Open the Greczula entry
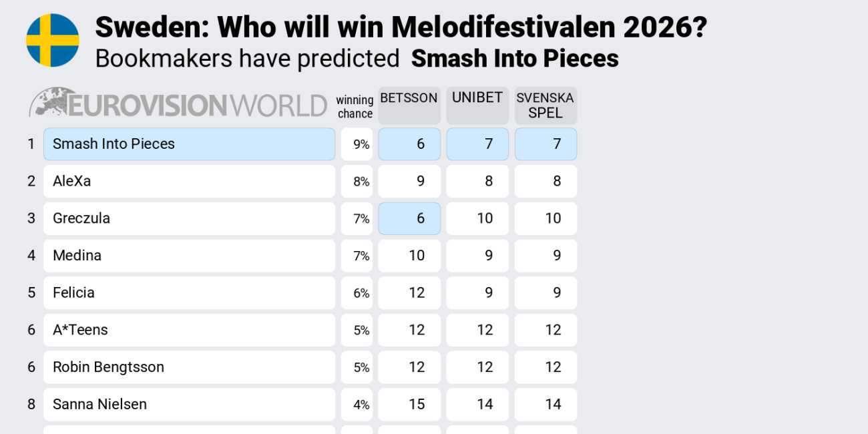868x434 pixels. pos(189,218)
